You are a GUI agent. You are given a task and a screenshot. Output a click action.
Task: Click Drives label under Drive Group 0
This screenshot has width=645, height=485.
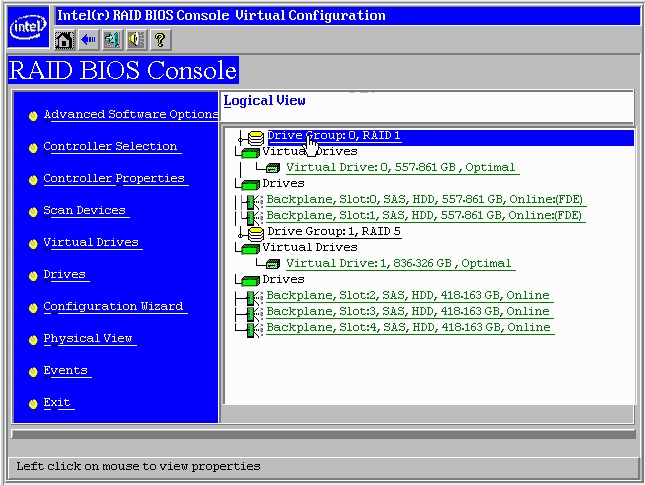[x=283, y=183]
